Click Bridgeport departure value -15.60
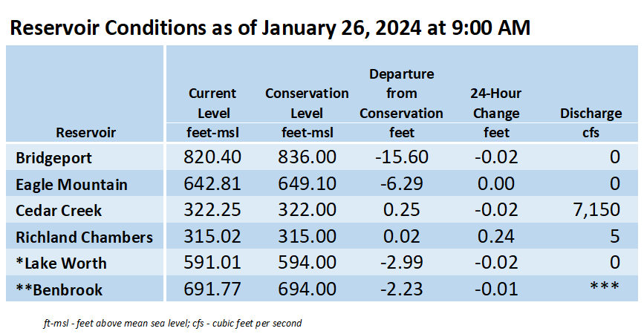 [x=401, y=157]
